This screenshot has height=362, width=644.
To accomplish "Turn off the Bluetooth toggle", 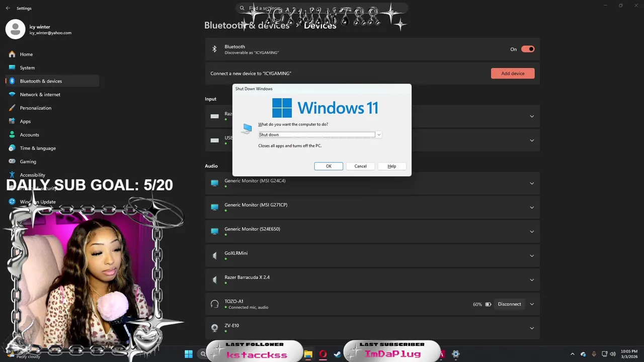I will coord(528,49).
